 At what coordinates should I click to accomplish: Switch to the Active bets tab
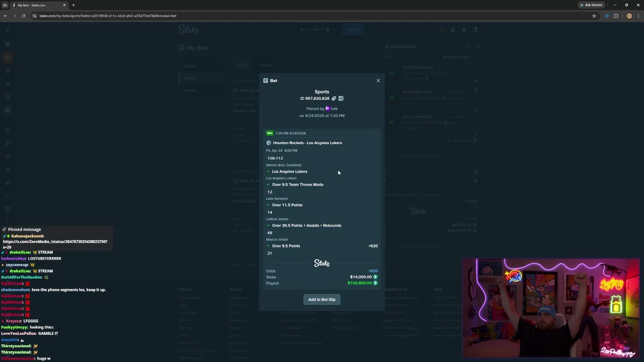[x=242, y=65]
